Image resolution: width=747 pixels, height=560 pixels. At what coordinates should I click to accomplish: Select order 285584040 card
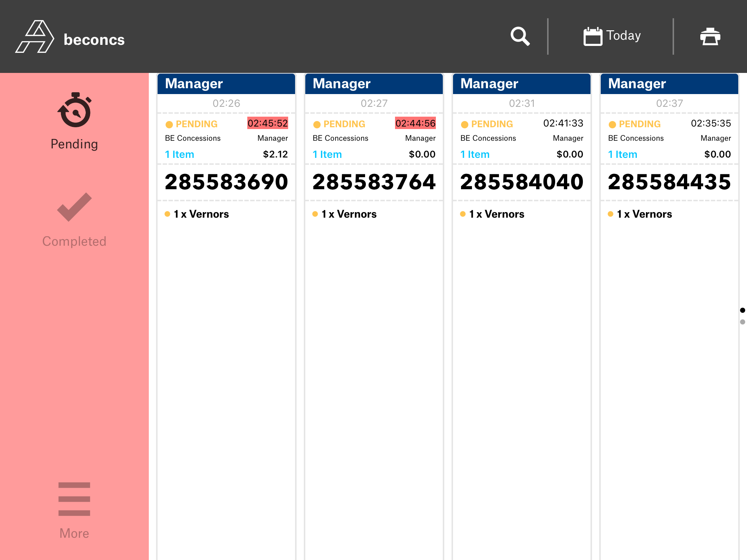click(522, 182)
